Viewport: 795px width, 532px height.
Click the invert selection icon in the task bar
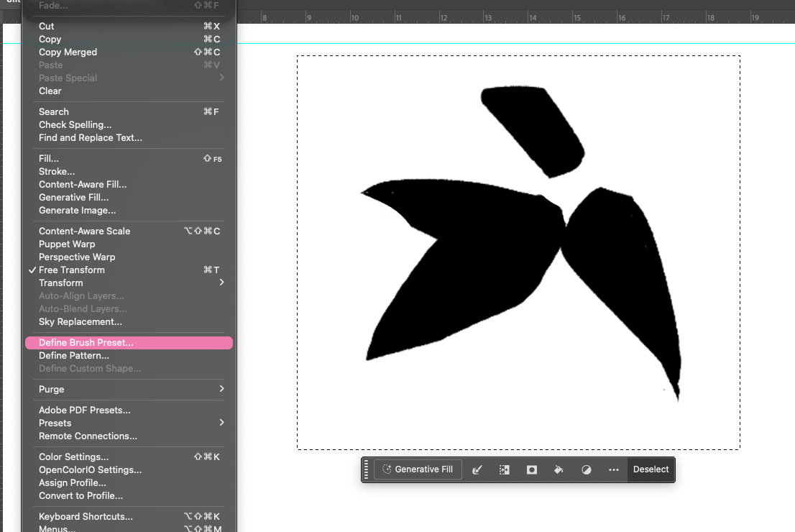click(505, 470)
